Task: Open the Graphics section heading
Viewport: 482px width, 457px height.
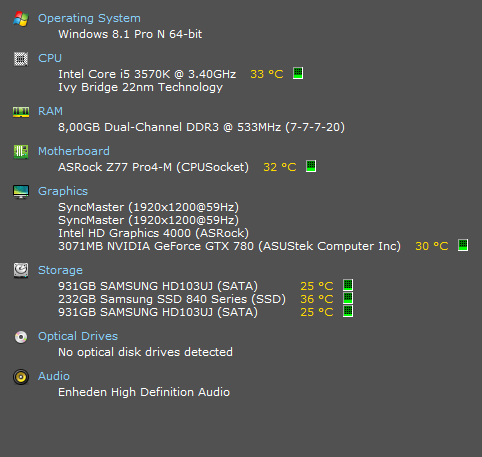Action: pyautogui.click(x=63, y=191)
